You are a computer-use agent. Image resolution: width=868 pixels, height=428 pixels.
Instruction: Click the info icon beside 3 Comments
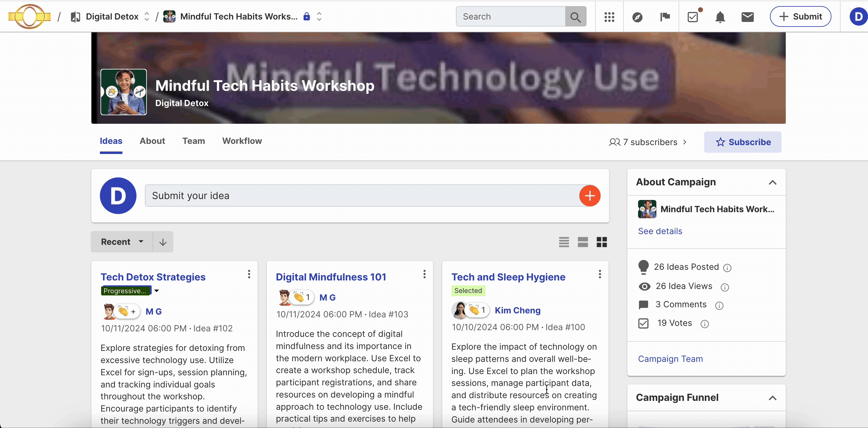point(719,305)
